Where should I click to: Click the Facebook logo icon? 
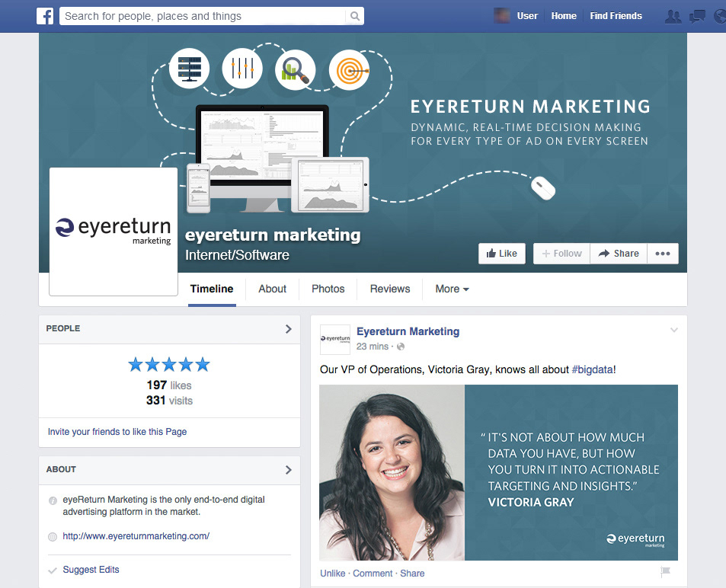click(45, 16)
